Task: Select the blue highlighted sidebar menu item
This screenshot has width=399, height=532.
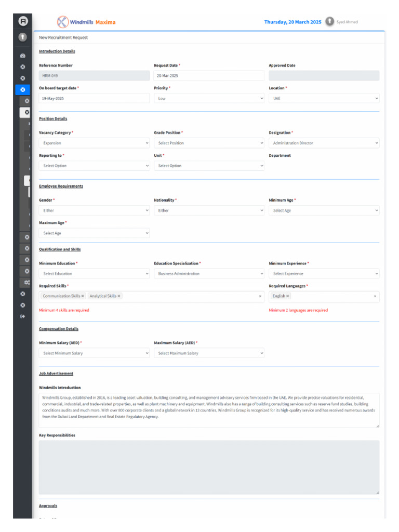Action: pyautogui.click(x=22, y=89)
